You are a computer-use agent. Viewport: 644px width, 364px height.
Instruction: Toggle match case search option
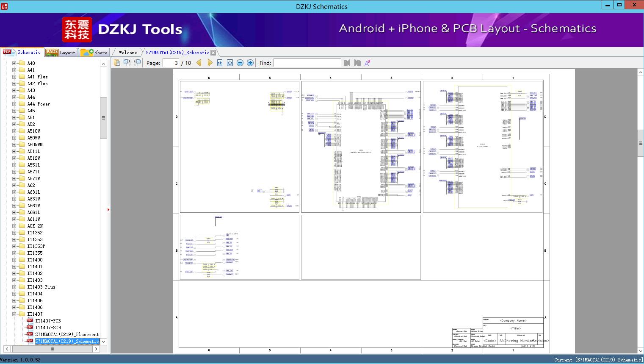[x=368, y=63]
